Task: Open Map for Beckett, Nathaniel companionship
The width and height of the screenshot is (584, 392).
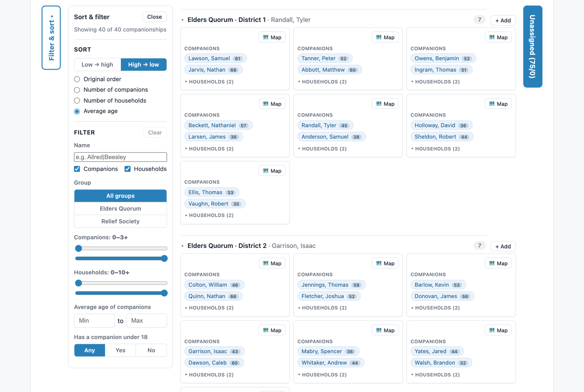Action: tap(272, 104)
